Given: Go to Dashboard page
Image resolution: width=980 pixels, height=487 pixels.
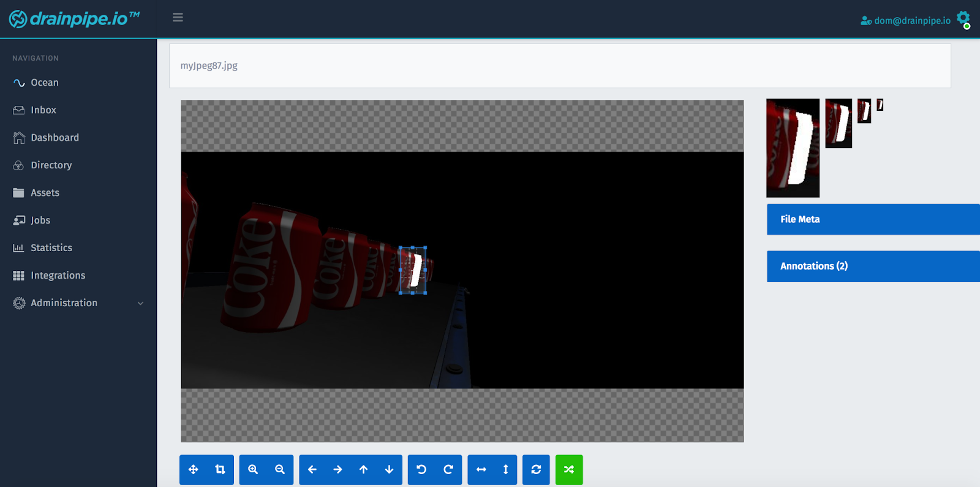Looking at the screenshot, I should (55, 138).
